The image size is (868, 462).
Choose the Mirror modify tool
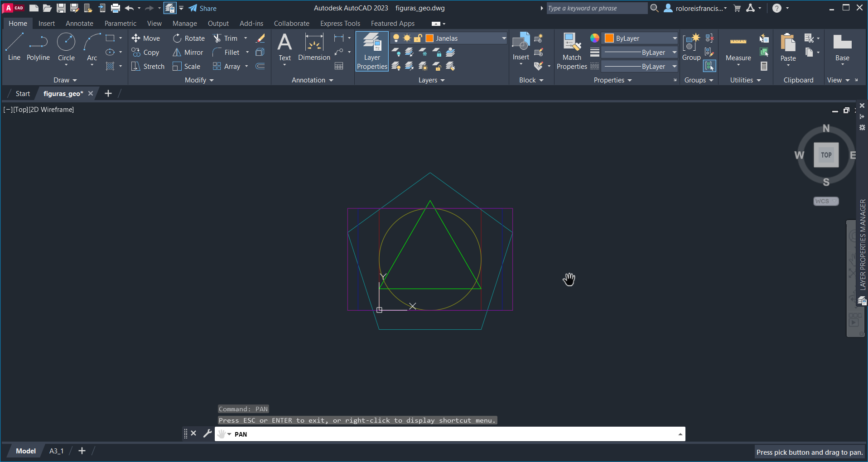point(188,53)
